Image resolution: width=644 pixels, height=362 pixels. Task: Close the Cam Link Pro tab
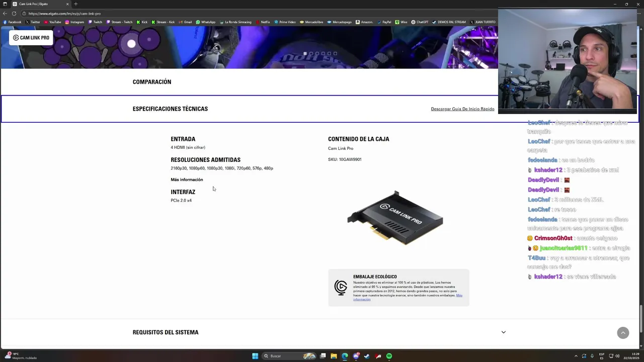pos(67,4)
